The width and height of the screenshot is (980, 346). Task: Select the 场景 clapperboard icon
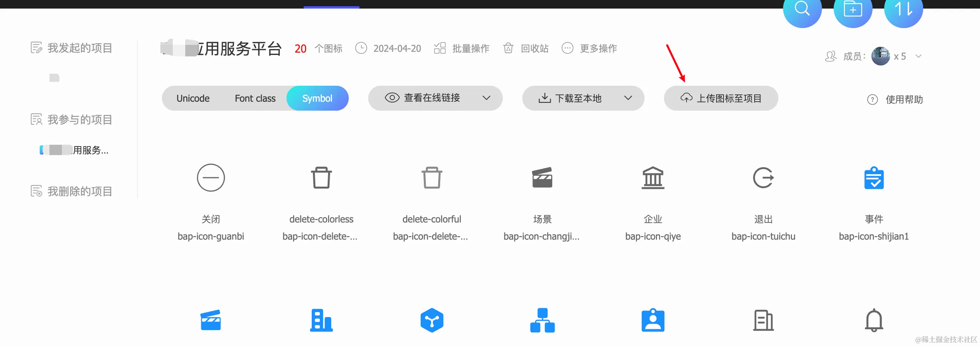(x=542, y=178)
